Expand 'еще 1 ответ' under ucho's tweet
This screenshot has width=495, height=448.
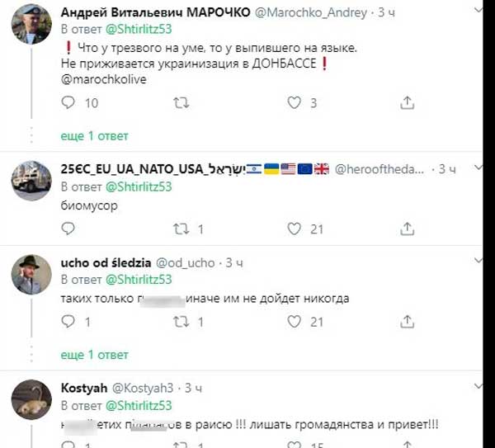click(95, 355)
